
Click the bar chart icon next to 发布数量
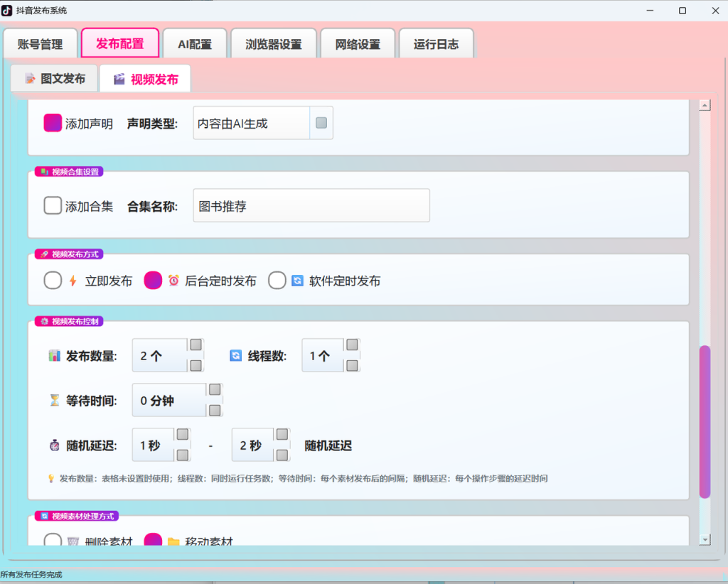click(54, 356)
